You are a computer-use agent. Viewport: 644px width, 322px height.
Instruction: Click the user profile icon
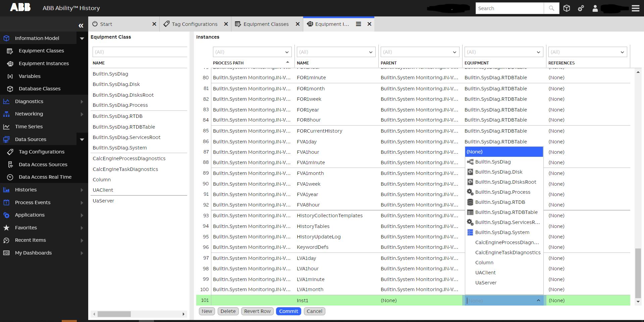pos(595,8)
